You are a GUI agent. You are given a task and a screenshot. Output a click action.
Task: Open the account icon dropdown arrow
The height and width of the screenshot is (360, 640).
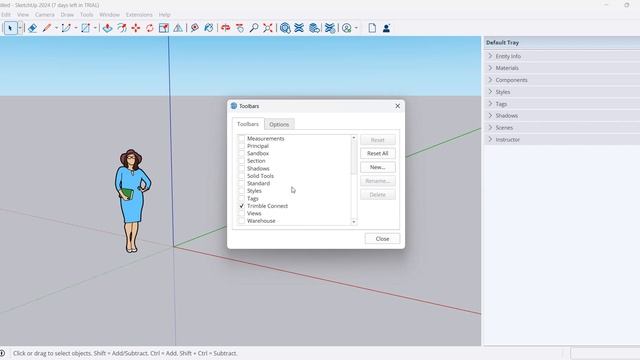pos(356,28)
